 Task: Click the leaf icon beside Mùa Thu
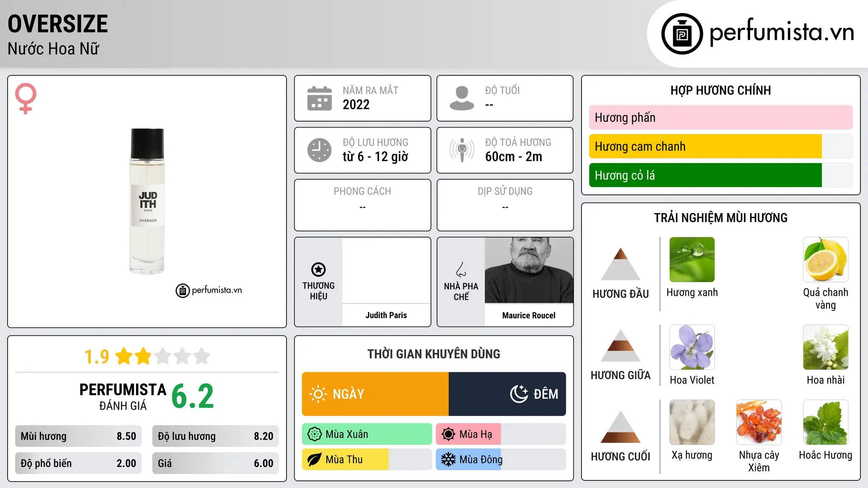click(314, 460)
